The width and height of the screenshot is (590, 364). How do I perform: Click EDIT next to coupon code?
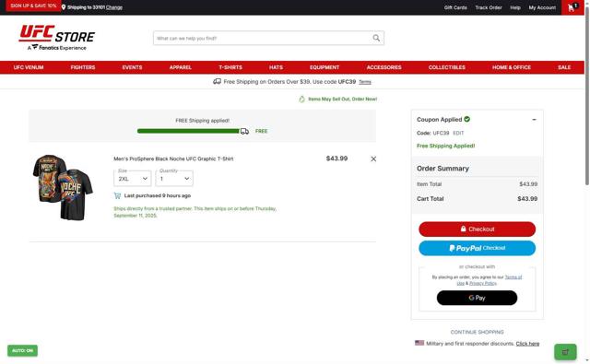click(458, 133)
